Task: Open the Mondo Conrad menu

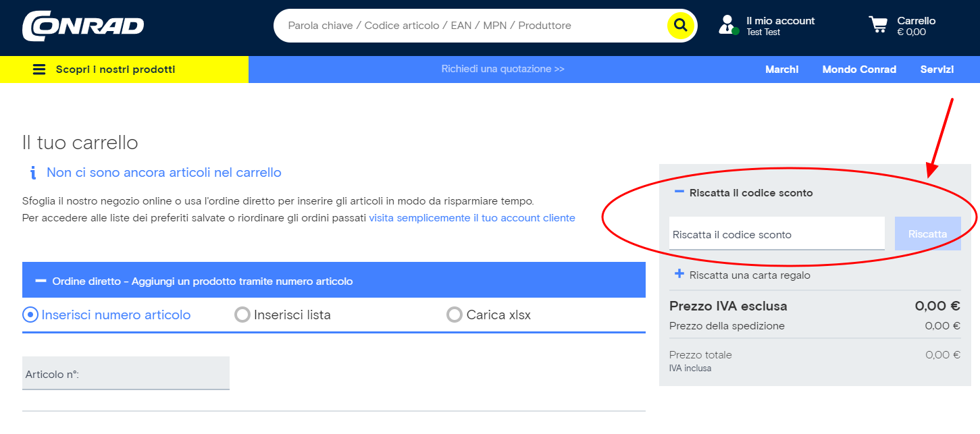Action: pos(859,70)
